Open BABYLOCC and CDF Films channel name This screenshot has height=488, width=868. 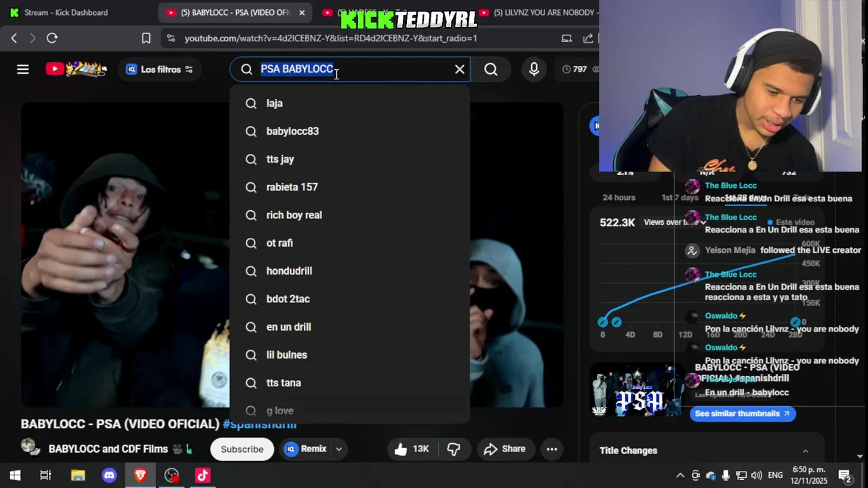click(x=108, y=449)
